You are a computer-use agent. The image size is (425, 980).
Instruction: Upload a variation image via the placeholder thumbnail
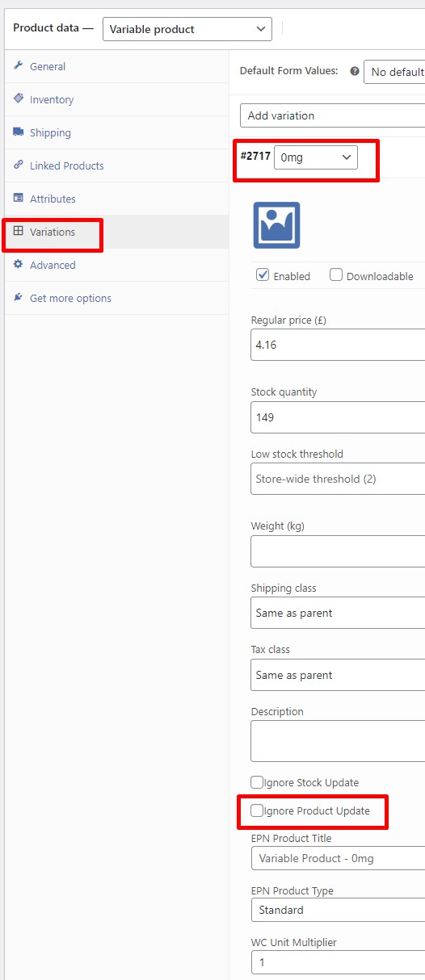tap(276, 225)
